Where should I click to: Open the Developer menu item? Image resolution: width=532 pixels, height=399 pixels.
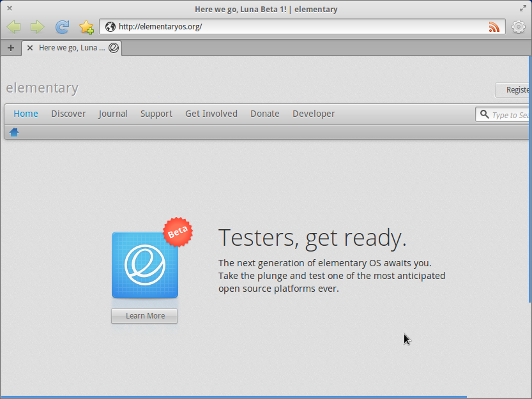[x=314, y=114]
